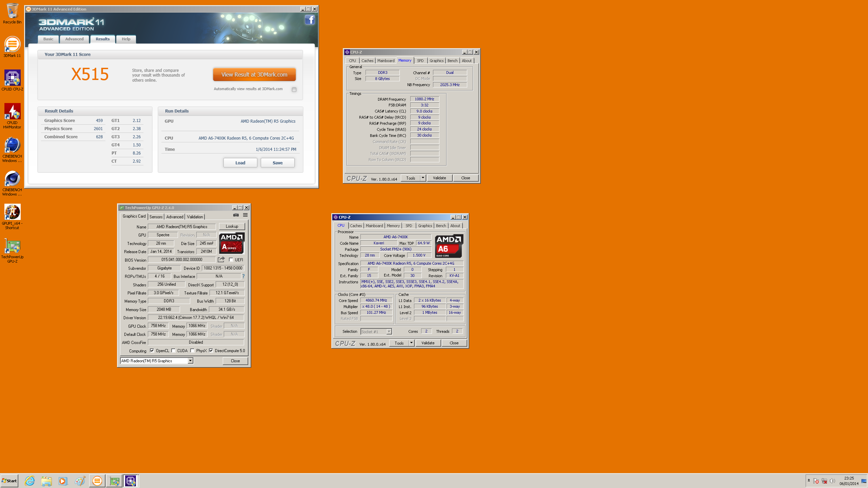This screenshot has width=868, height=488.
Task: Click View Result at 3DMark.com button
Action: click(x=254, y=75)
